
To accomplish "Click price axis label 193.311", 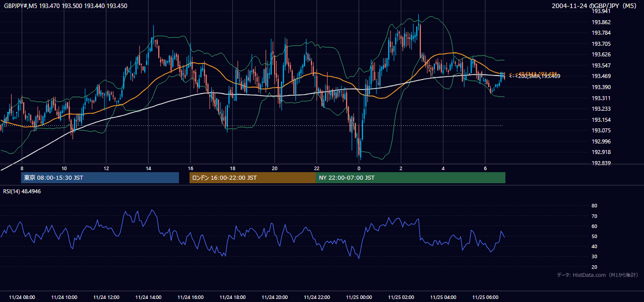I will (x=601, y=98).
